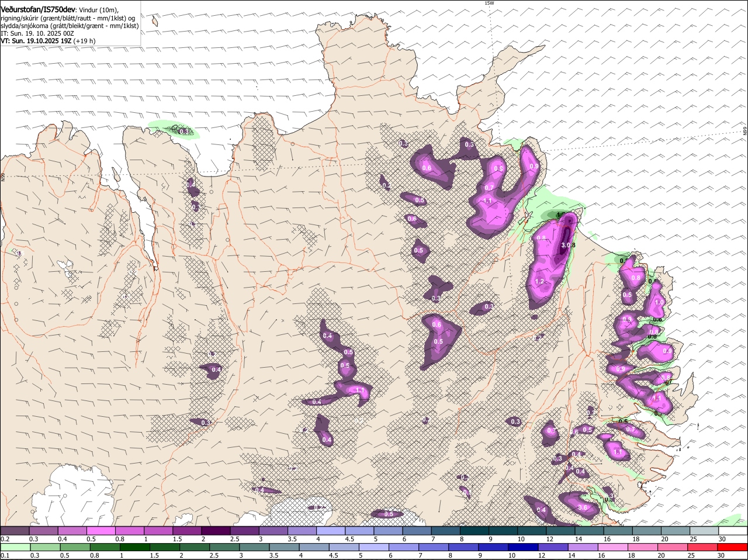
Task: Select the light pink lower swatch starting at 16
Action: click(x=612, y=547)
